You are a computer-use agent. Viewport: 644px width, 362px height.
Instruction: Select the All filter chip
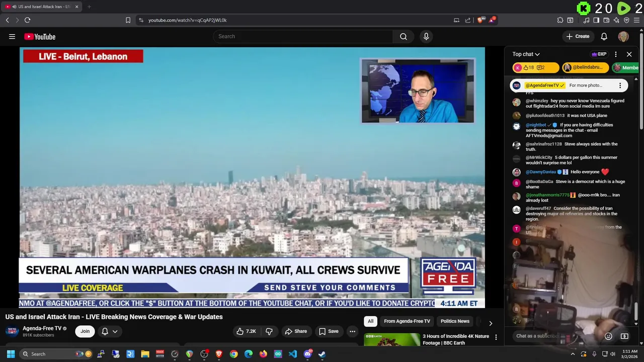click(370, 321)
